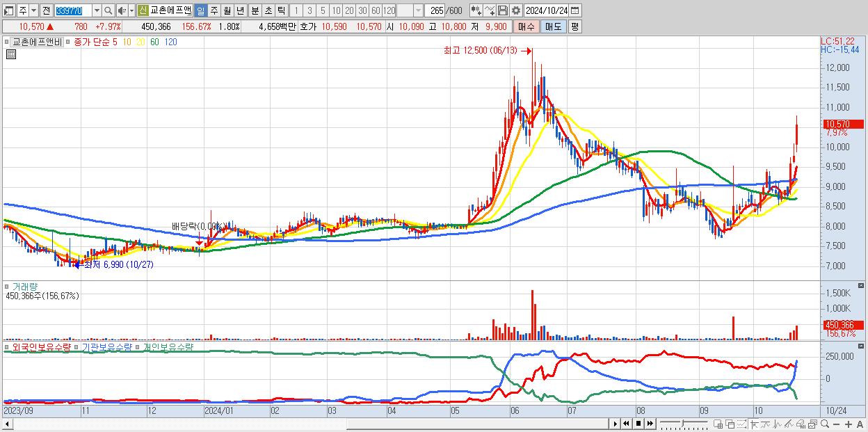Switch to the 분 minute chart
Screen dimensions: 868x432
click(x=255, y=10)
